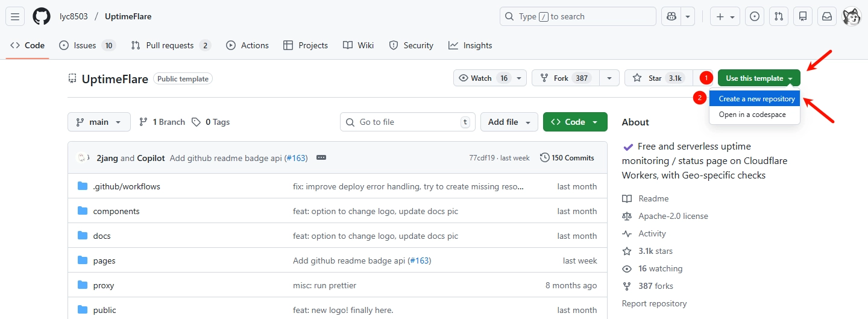Viewport: 868px width, 319px height.
Task: Expand the green Code dropdown
Action: click(574, 122)
